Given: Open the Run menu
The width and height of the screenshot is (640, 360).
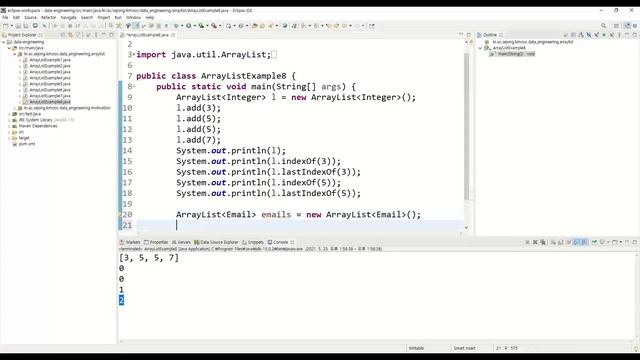Looking at the screenshot, I should pos(118,18).
